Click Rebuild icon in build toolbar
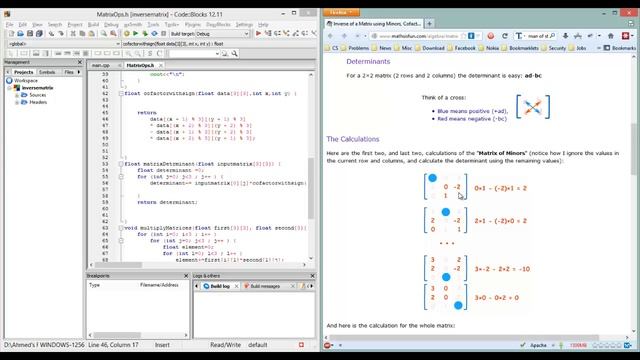Viewport: 640px width, 360px height. [154, 34]
